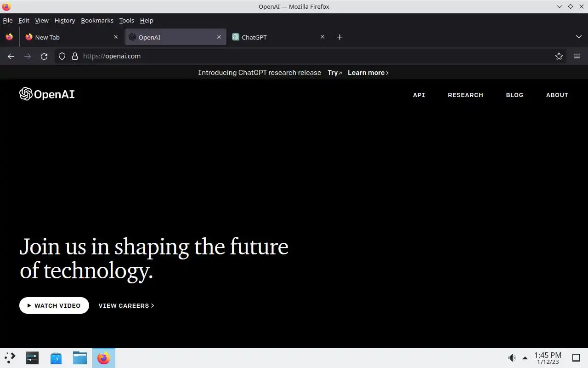Select the OpenAI tab
The image size is (588, 368).
click(x=175, y=37)
